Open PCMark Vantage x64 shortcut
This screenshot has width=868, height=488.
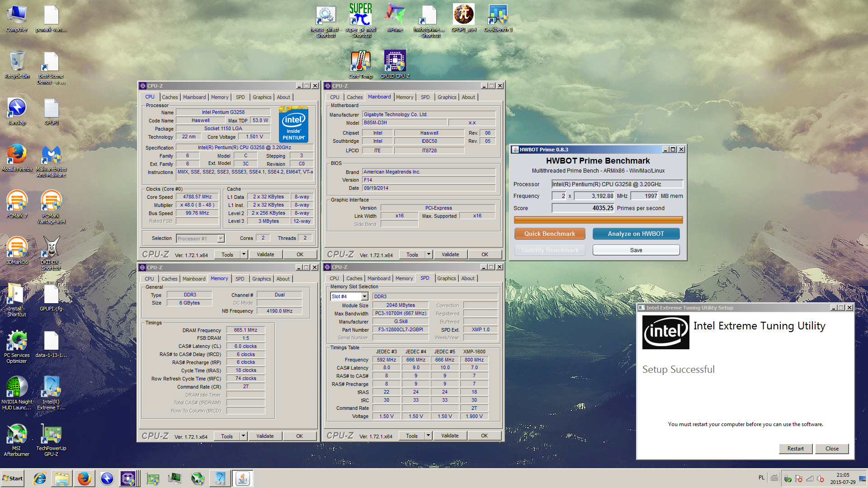click(51, 207)
